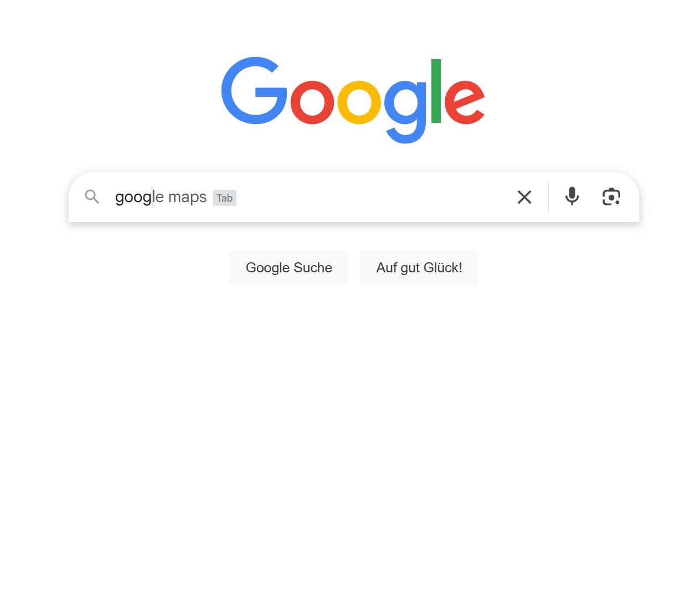Screen dimensions: 700x616
Task: Open Google Lens image search icon
Action: point(611,196)
